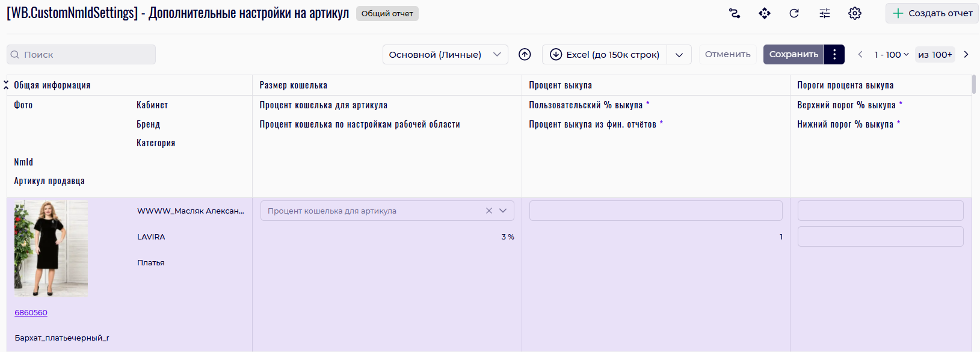Open filter sliders settings icon
Image resolution: width=980 pixels, height=352 pixels.
pos(825,13)
